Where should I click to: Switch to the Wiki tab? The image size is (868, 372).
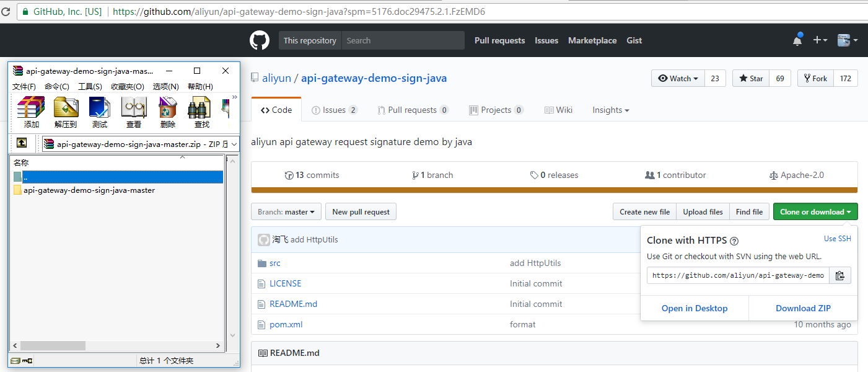558,110
